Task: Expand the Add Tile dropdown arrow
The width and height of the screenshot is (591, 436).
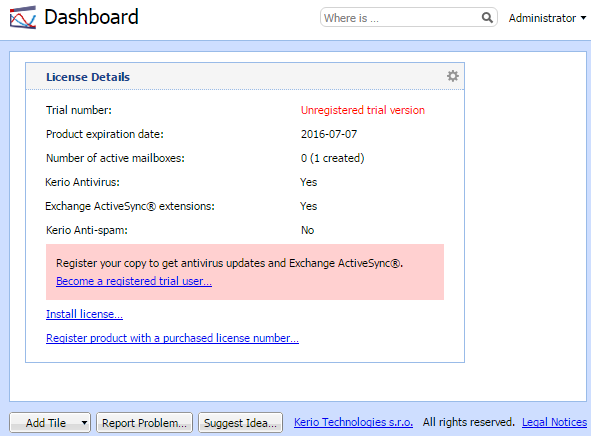Action: [84, 423]
